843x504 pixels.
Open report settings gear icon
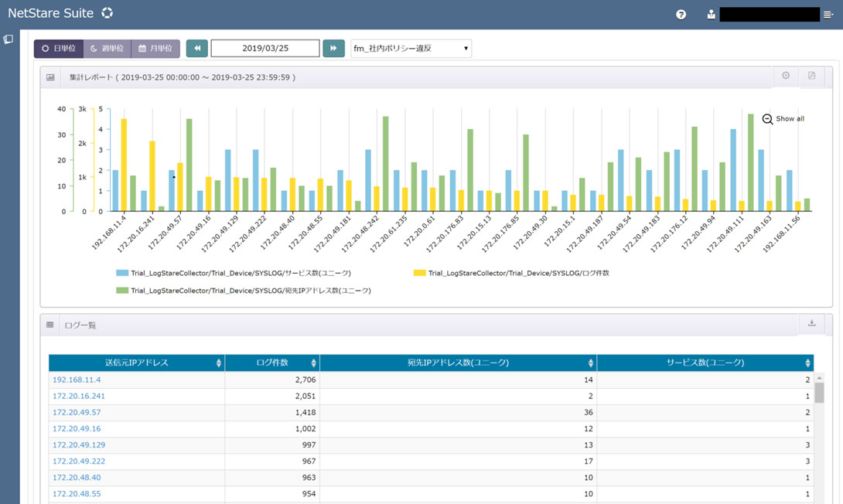[786, 76]
